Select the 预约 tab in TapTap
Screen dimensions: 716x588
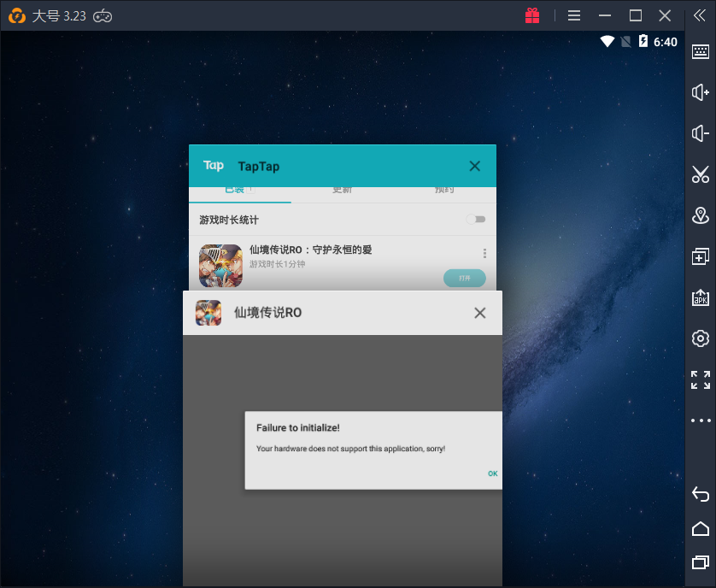pyautogui.click(x=443, y=190)
